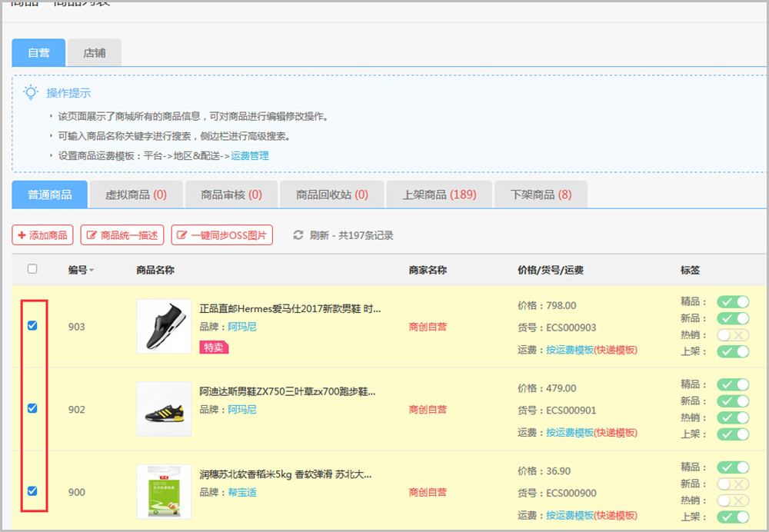Click 添加商品 button with plus icon
This screenshot has width=769, height=532.
tap(42, 235)
